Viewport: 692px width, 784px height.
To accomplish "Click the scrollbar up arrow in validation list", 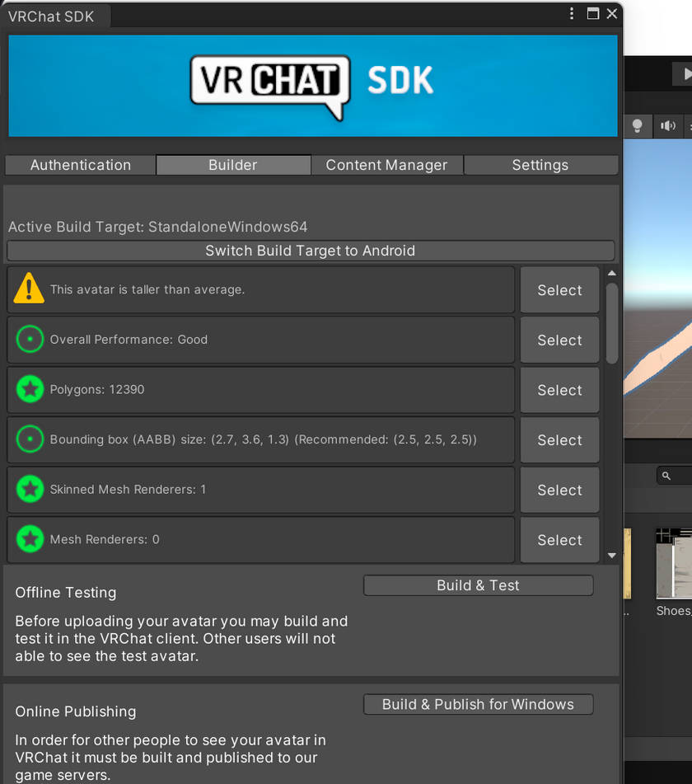I will [611, 274].
